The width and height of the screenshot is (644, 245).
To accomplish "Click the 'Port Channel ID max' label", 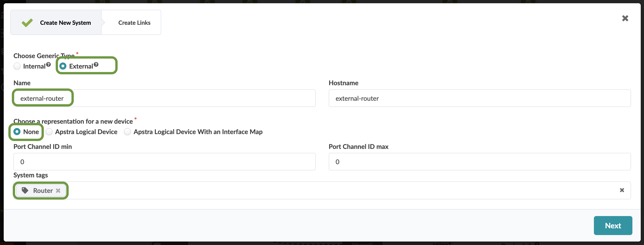I will 358,146.
